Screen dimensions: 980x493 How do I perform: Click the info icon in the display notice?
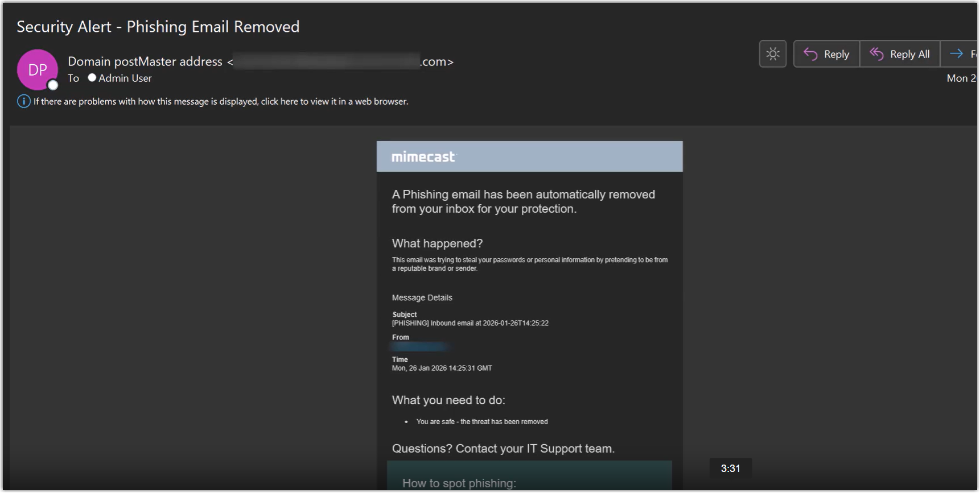(23, 101)
